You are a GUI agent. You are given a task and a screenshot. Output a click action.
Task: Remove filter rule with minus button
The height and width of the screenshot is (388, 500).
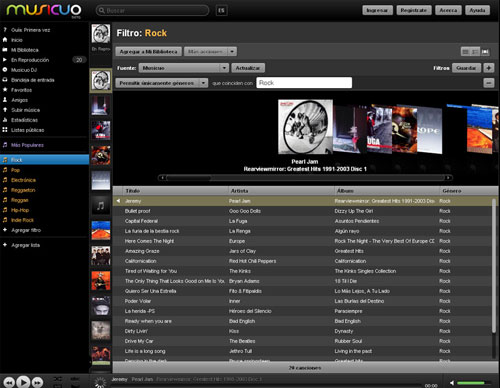[489, 83]
